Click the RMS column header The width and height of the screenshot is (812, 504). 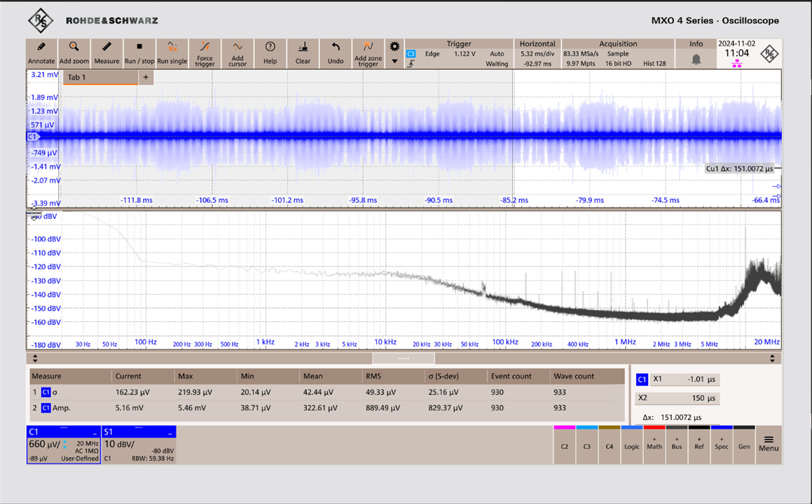pos(373,376)
